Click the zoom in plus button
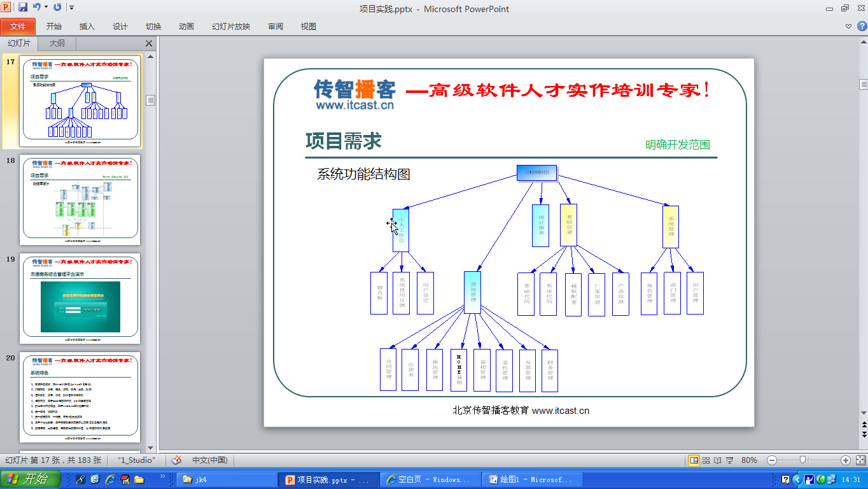The image size is (868, 489). coord(845,460)
